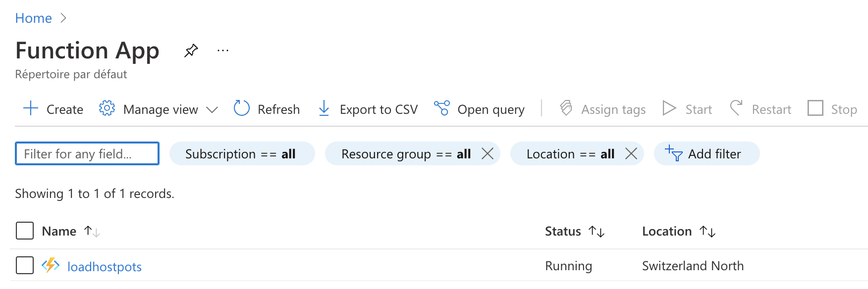This screenshot has height=289, width=868.
Task: Remove the Location filter
Action: tap(631, 154)
